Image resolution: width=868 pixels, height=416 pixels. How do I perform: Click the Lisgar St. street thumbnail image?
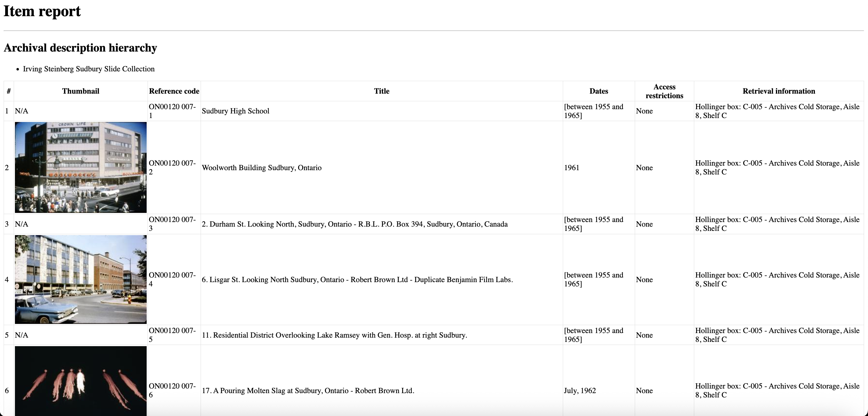[80, 279]
